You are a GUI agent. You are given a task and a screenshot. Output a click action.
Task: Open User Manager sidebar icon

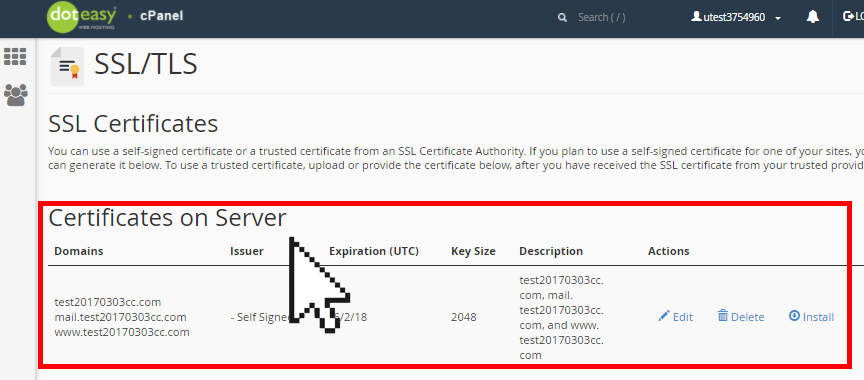(x=15, y=95)
